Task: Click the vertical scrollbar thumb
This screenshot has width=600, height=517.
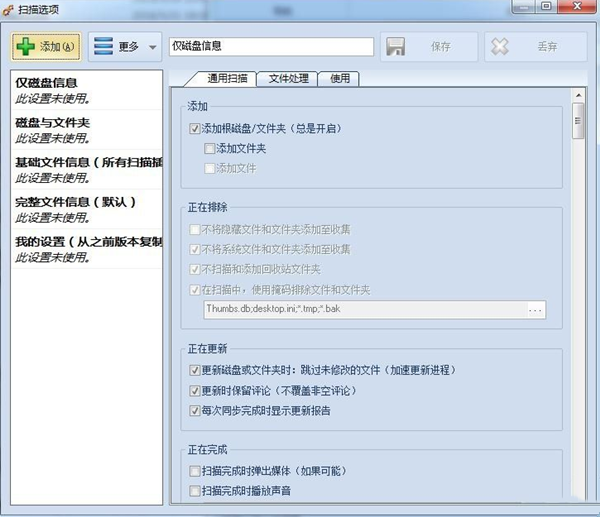Action: (x=578, y=121)
